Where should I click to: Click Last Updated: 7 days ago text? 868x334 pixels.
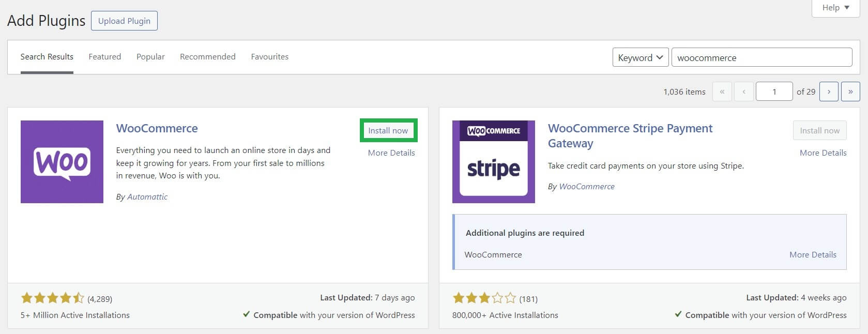pyautogui.click(x=368, y=297)
